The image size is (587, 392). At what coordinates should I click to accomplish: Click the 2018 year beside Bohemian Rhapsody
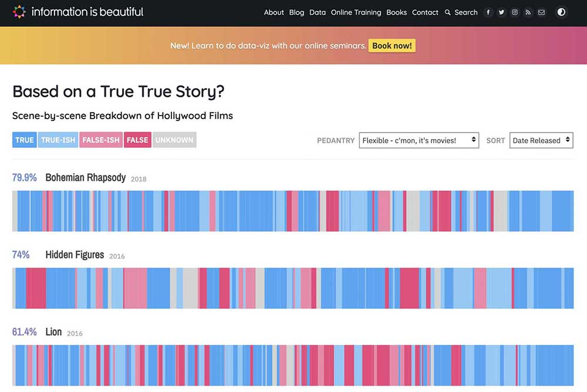click(139, 180)
